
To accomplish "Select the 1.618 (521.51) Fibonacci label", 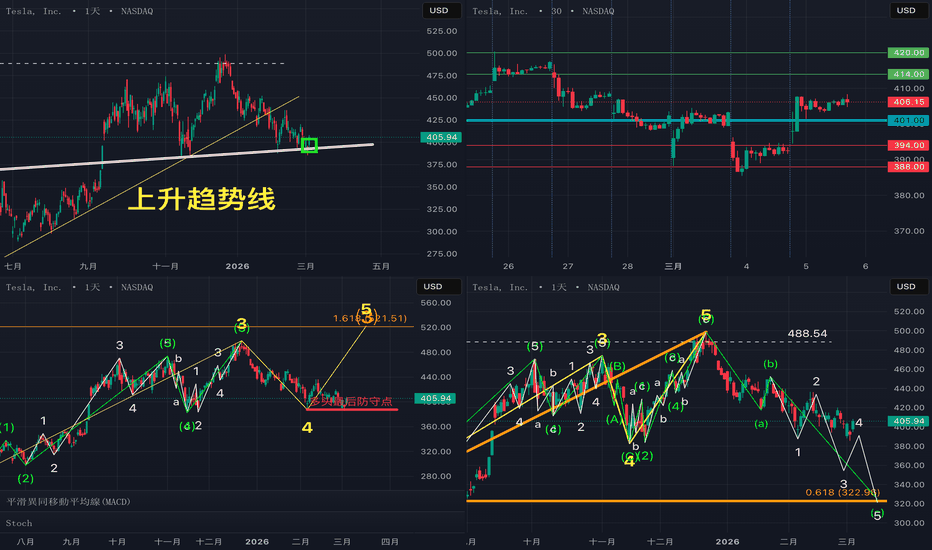I will (370, 319).
